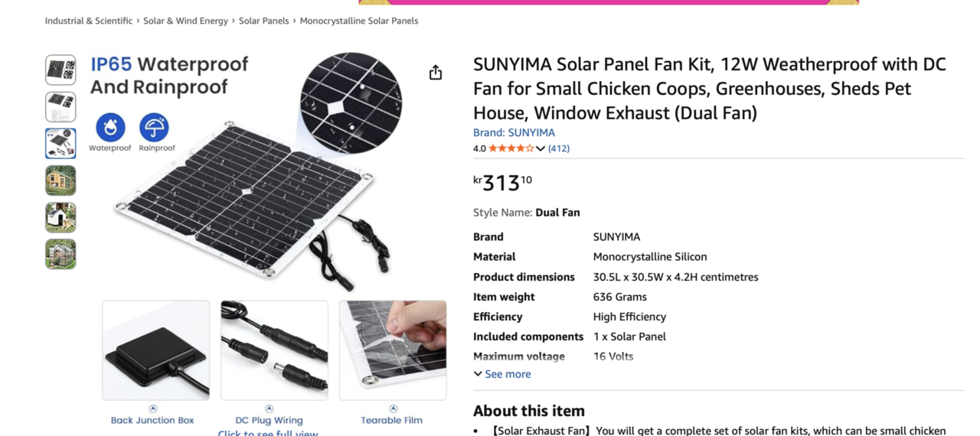This screenshot has width=980, height=436.
Task: Visit the Brand: SUNYIMA store link
Action: tap(514, 132)
